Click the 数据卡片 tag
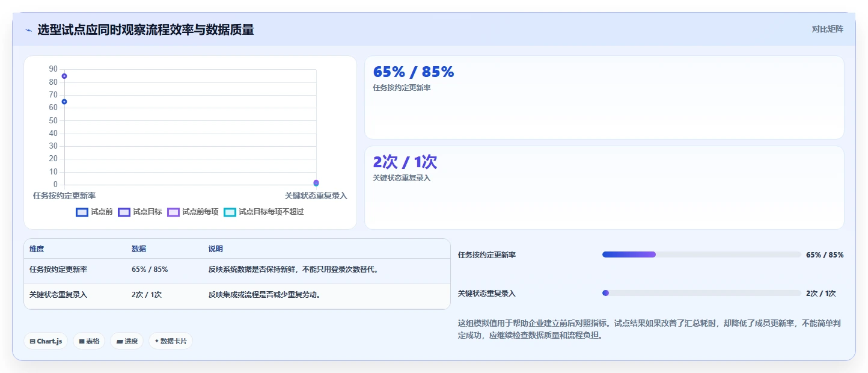Viewport: 868px width, 373px height. pos(171,341)
